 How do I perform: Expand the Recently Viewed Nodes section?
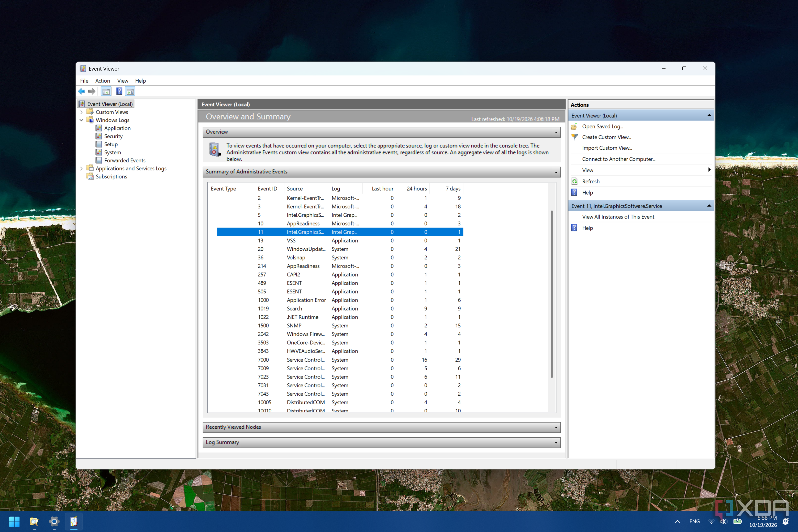pos(556,427)
